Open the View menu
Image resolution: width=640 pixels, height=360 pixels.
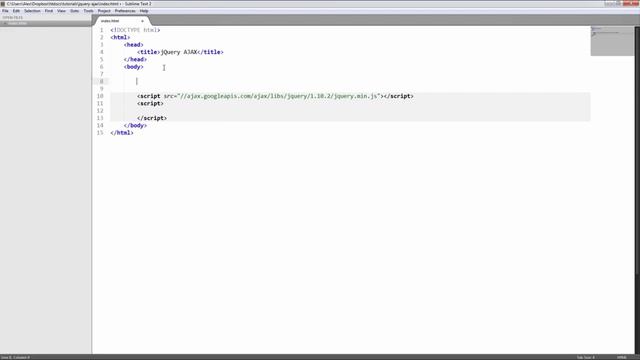pos(61,11)
